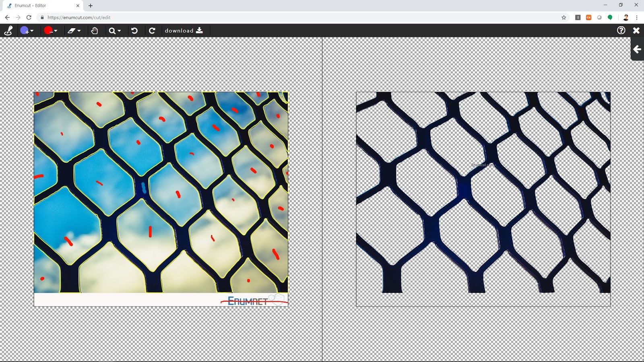Select the red background removal marker
Image resolution: width=644 pixels, height=362 pixels.
click(x=48, y=30)
